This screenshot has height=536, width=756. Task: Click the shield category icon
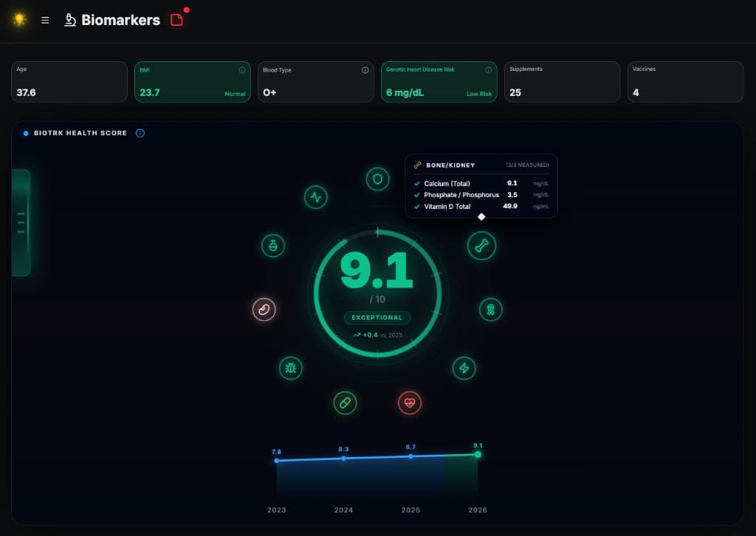tap(378, 179)
